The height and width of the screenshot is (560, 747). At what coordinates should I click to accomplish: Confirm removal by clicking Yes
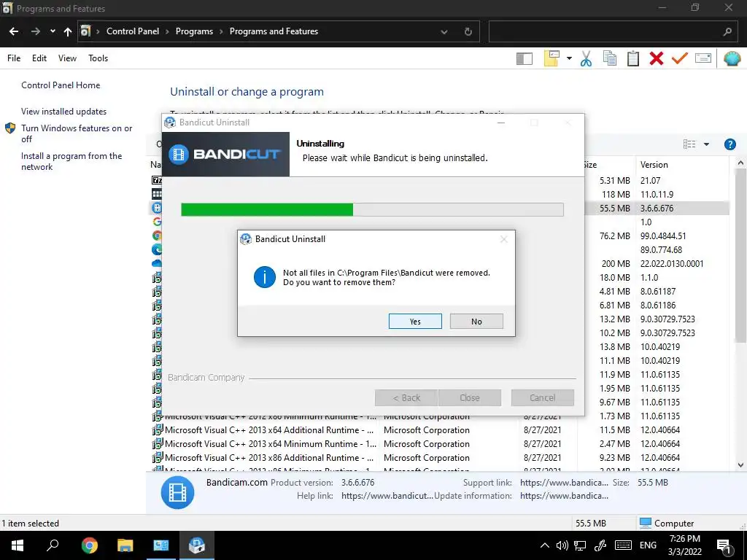pos(415,322)
